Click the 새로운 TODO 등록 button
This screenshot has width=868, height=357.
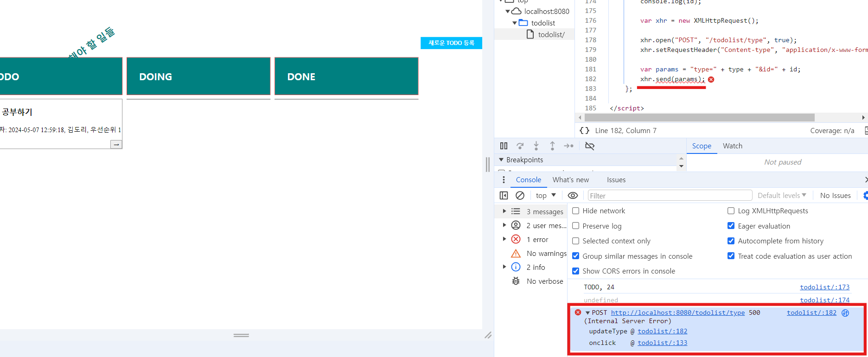pos(451,43)
